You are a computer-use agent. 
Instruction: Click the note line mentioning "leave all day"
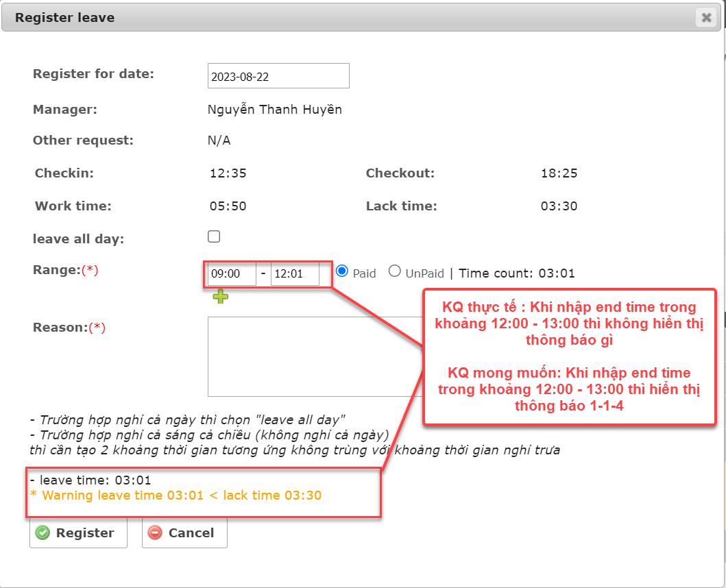(x=188, y=420)
